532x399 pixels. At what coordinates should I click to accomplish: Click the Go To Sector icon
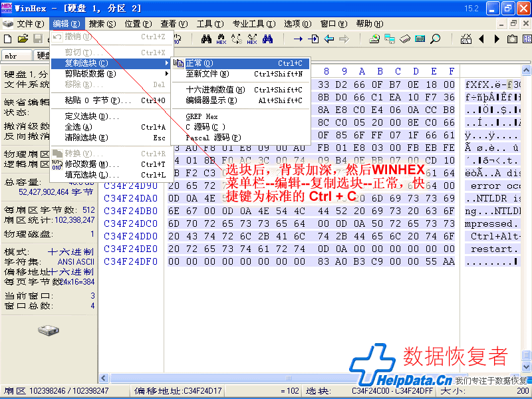coord(313,39)
